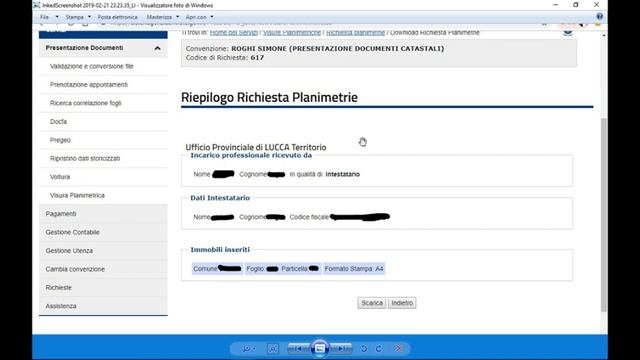
Task: Open the Cambia convenzione section
Action: [x=103, y=269]
